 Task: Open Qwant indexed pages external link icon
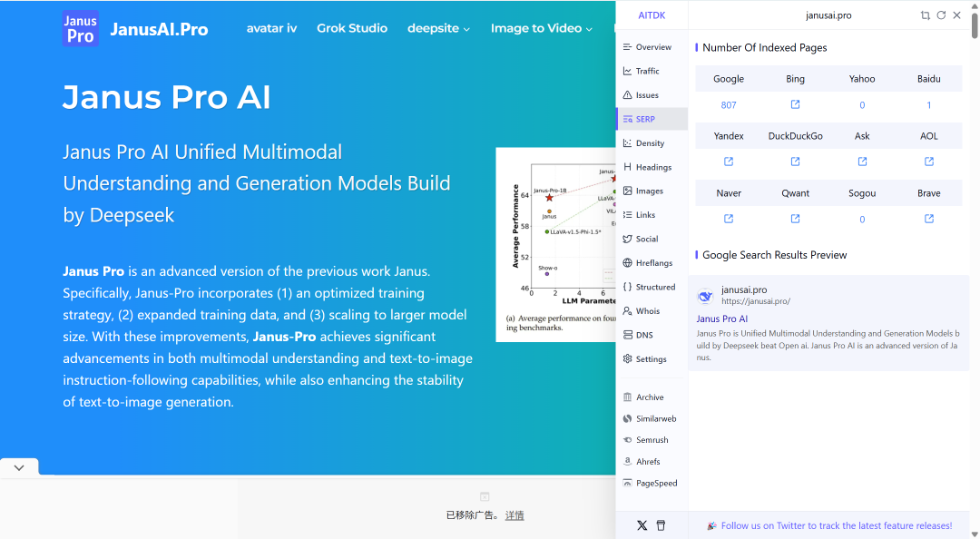point(795,218)
